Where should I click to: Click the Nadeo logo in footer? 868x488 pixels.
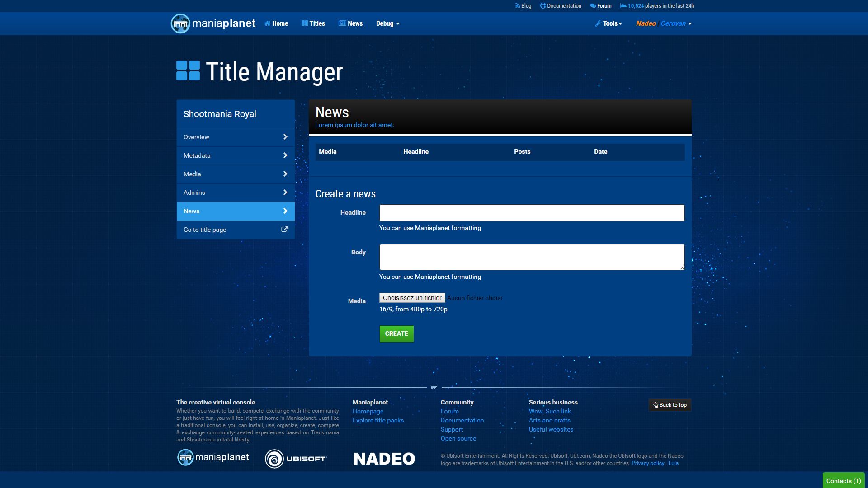click(384, 459)
